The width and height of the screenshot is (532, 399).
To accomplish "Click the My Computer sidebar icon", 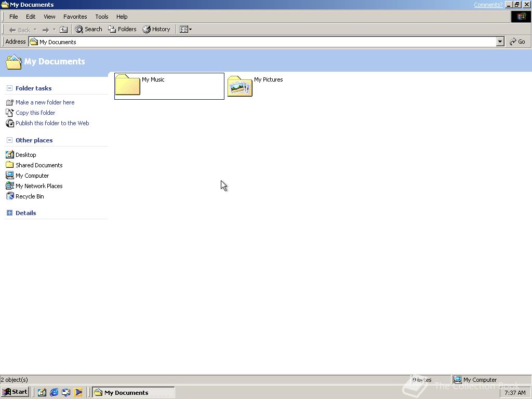I will [x=10, y=176].
